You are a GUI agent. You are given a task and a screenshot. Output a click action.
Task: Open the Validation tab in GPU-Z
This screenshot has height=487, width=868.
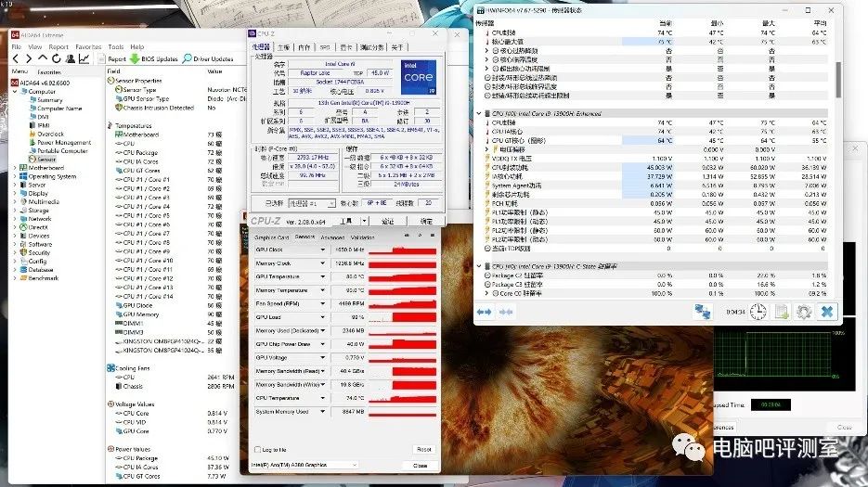click(363, 237)
